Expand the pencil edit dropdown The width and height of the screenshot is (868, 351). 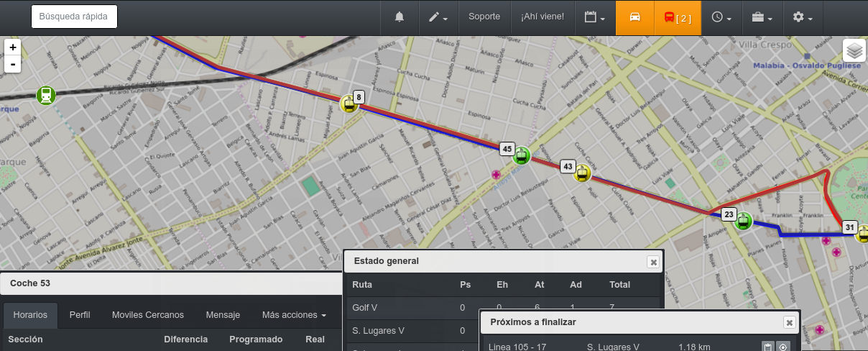(438, 17)
